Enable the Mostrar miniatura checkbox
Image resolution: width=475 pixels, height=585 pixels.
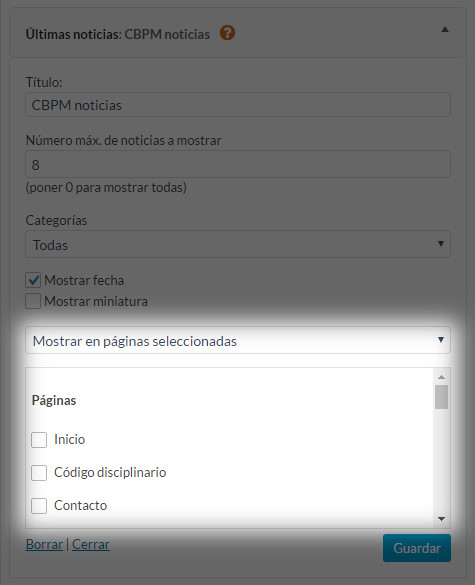(x=33, y=301)
